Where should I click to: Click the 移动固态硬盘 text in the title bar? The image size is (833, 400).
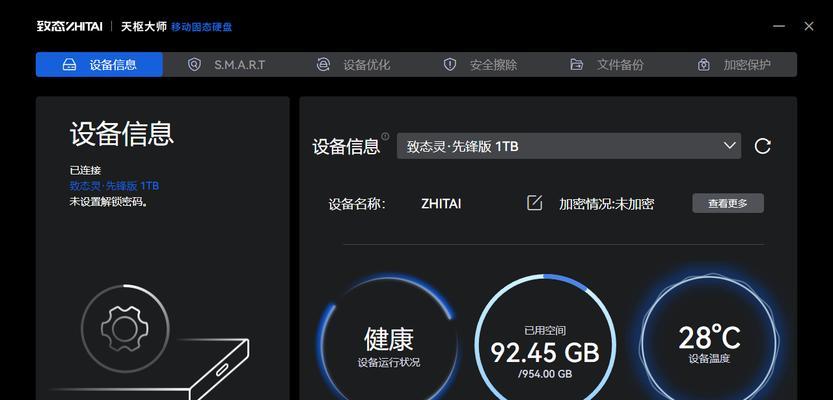pos(201,27)
